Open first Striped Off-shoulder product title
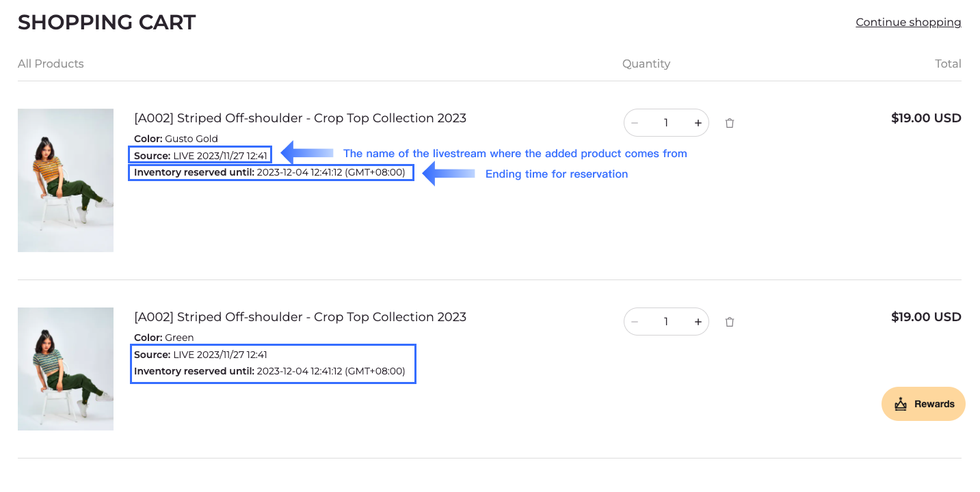Screen dimensions: 980x492 [300, 118]
